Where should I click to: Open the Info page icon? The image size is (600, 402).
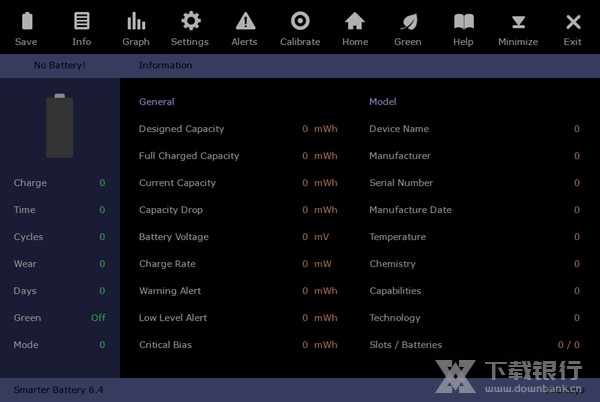pos(81,22)
